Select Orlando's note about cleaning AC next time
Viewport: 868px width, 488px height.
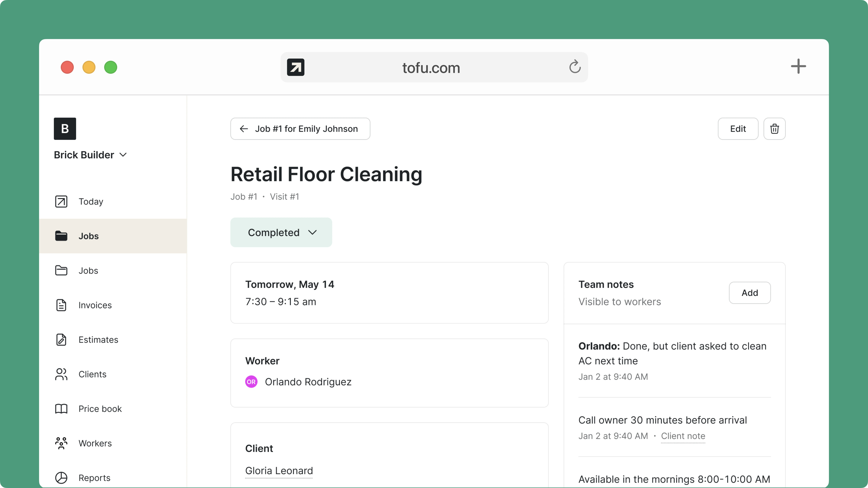(672, 353)
